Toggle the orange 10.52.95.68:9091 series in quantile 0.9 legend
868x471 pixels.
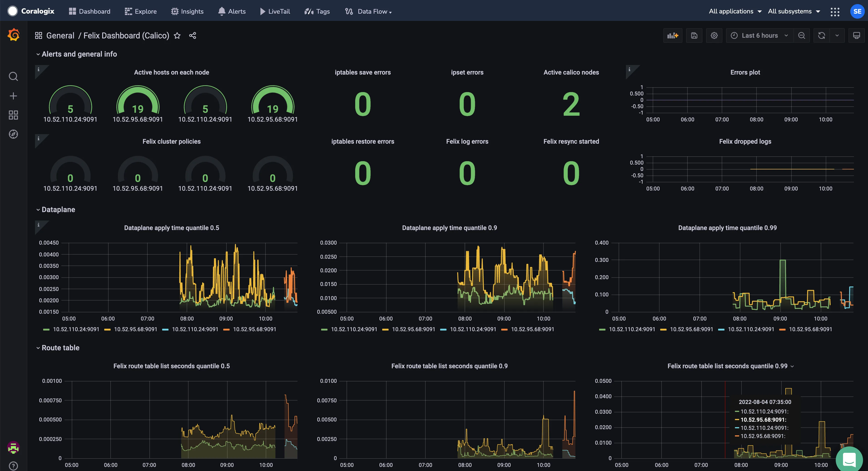coord(528,329)
